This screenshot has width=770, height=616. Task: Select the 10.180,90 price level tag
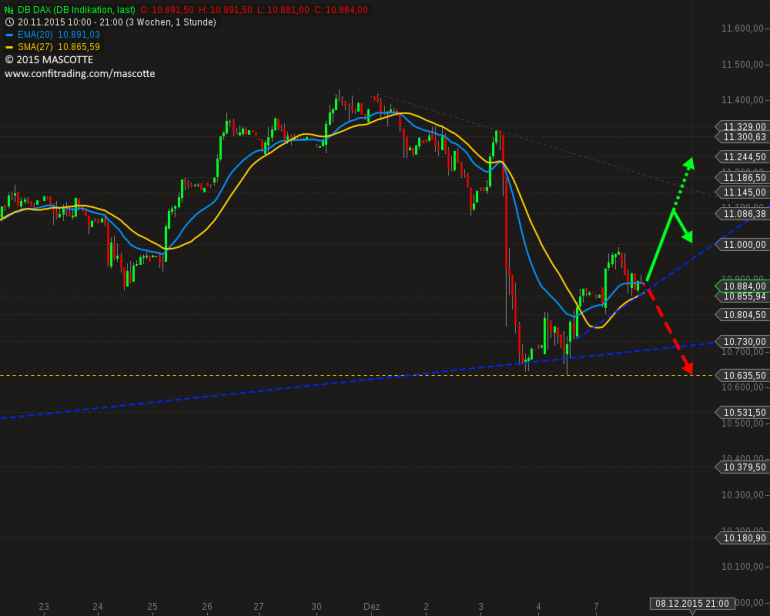(742, 538)
